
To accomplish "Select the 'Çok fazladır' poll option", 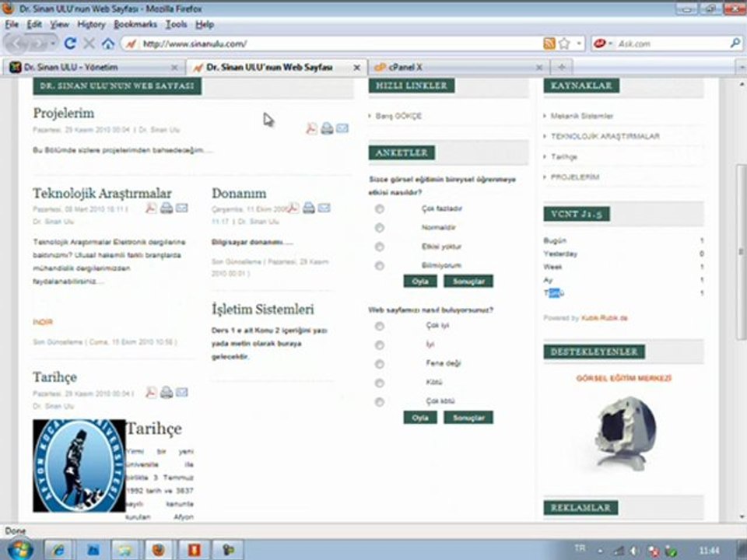I will coord(379,208).
